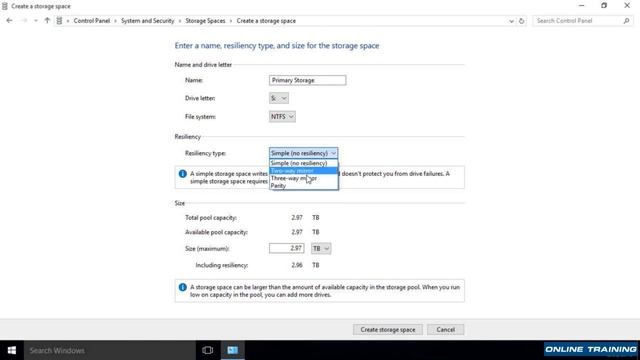Click the info icon beside simple storage description
The image size is (640, 360).
[182, 174]
